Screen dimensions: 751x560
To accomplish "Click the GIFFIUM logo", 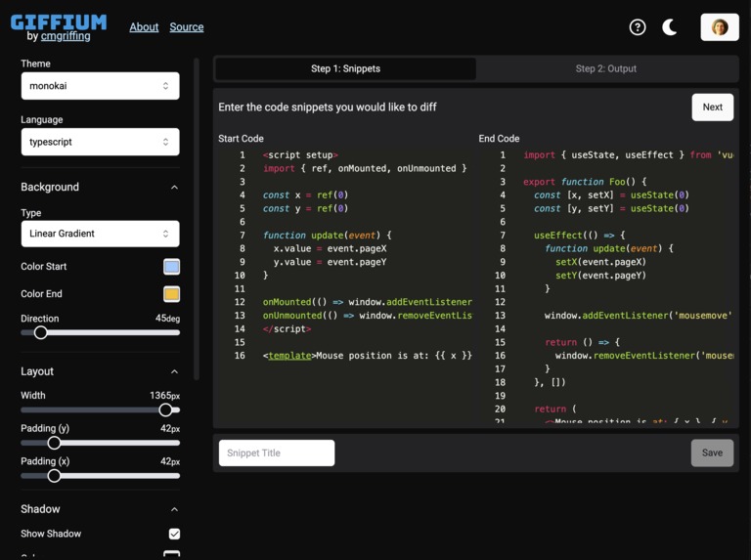I will [59, 22].
